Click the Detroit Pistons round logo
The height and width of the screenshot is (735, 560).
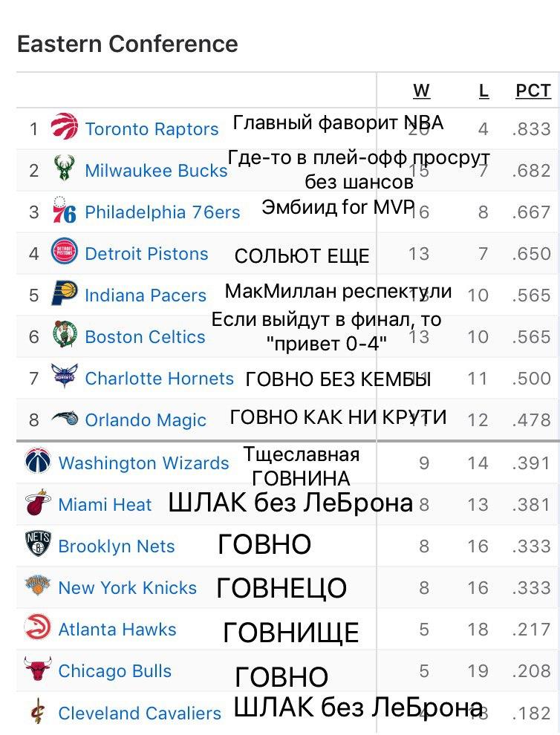(65, 251)
